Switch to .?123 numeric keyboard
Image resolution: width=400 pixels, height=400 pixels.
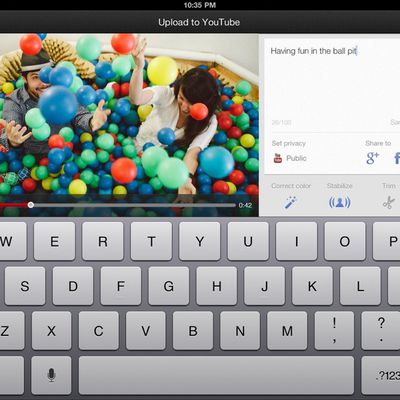pos(381,375)
